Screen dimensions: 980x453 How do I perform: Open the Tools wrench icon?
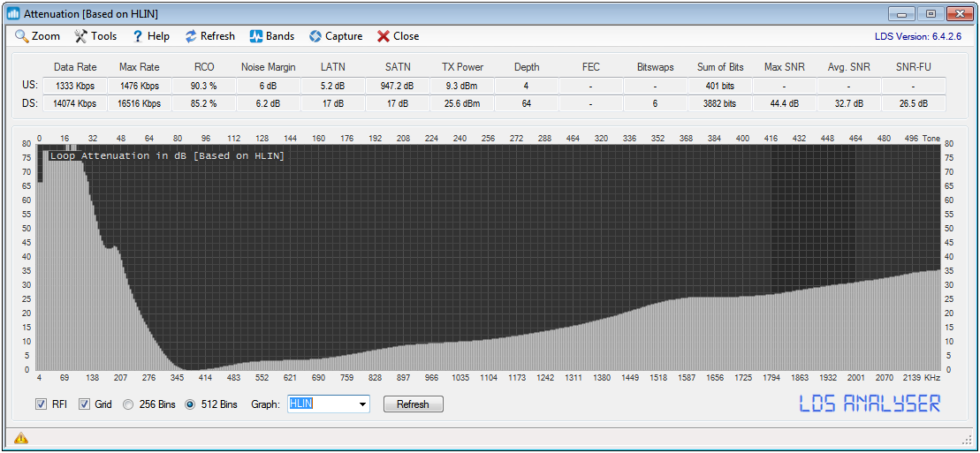coord(81,36)
